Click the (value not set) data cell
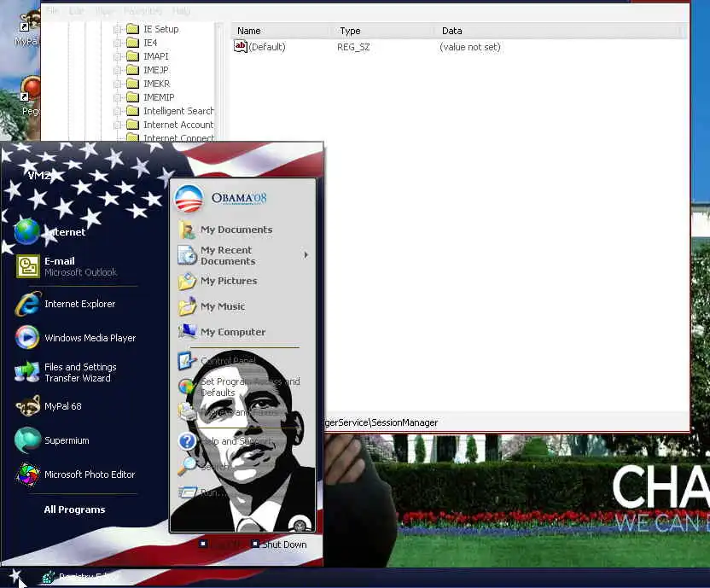The image size is (710, 588). click(x=469, y=47)
